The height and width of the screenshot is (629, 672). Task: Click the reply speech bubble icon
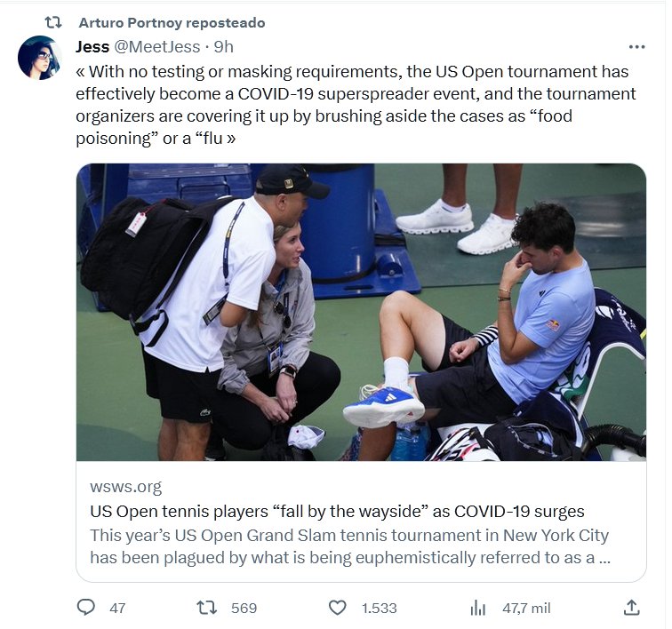click(x=86, y=608)
